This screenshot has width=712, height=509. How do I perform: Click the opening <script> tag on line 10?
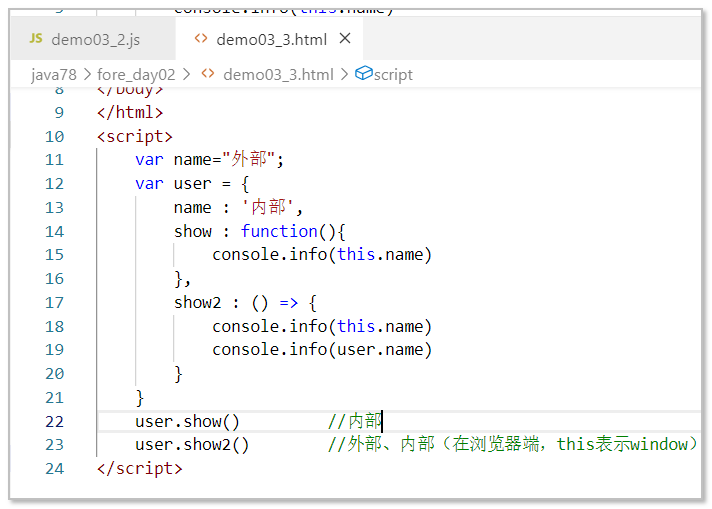click(x=135, y=136)
